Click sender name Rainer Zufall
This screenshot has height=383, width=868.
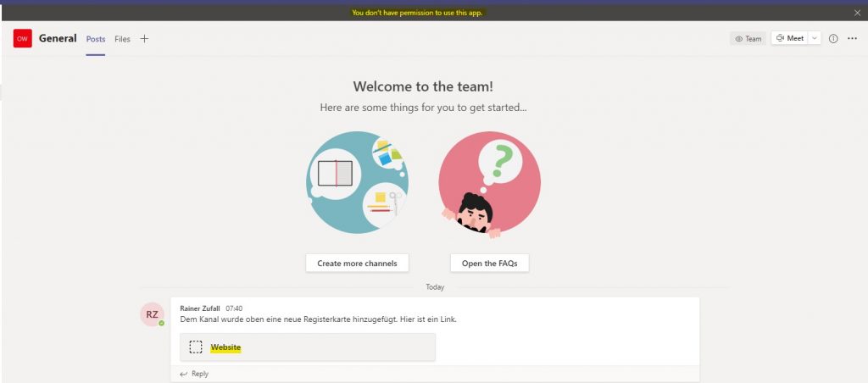coord(201,308)
